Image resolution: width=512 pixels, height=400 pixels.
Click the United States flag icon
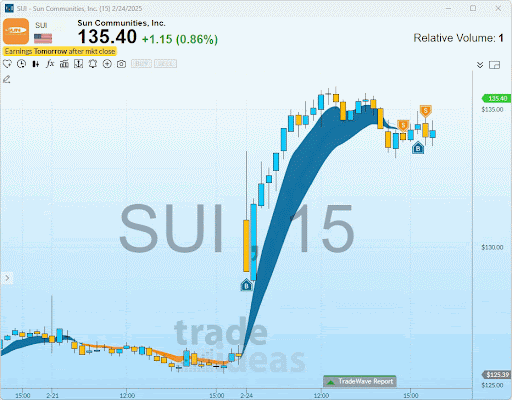(x=43, y=38)
